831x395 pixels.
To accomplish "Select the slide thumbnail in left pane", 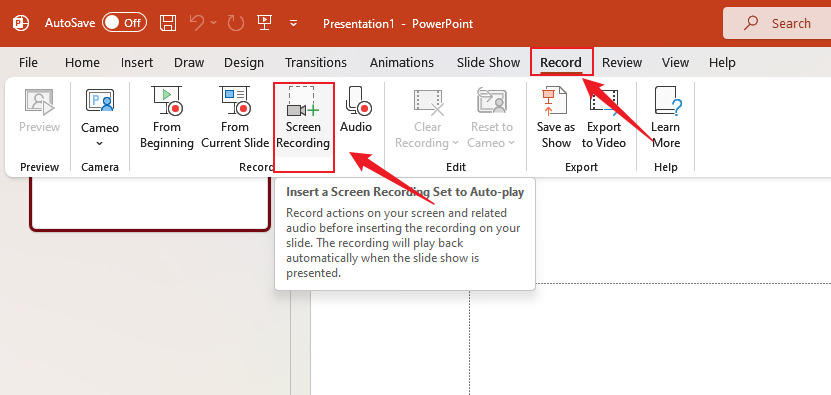I will (151, 205).
